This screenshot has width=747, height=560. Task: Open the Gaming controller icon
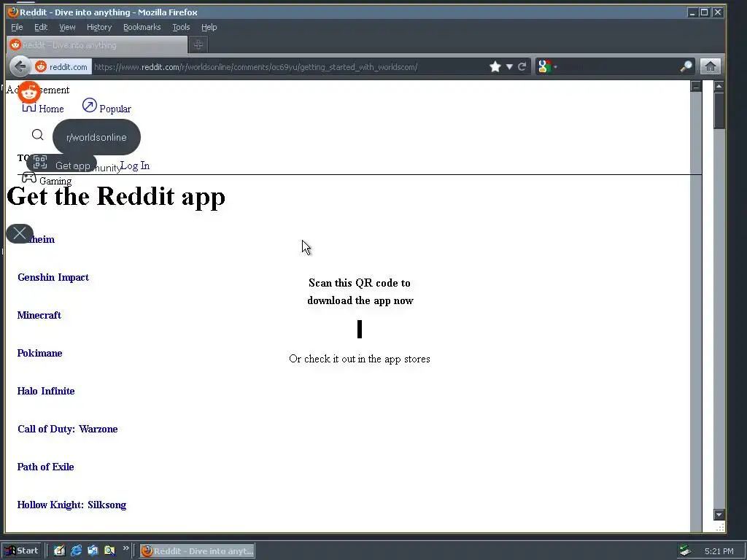coord(29,178)
